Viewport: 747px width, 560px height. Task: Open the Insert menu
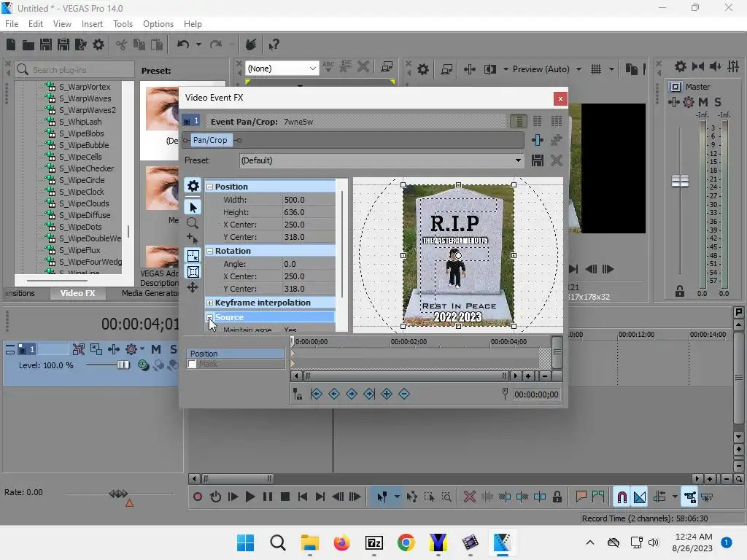pos(92,24)
